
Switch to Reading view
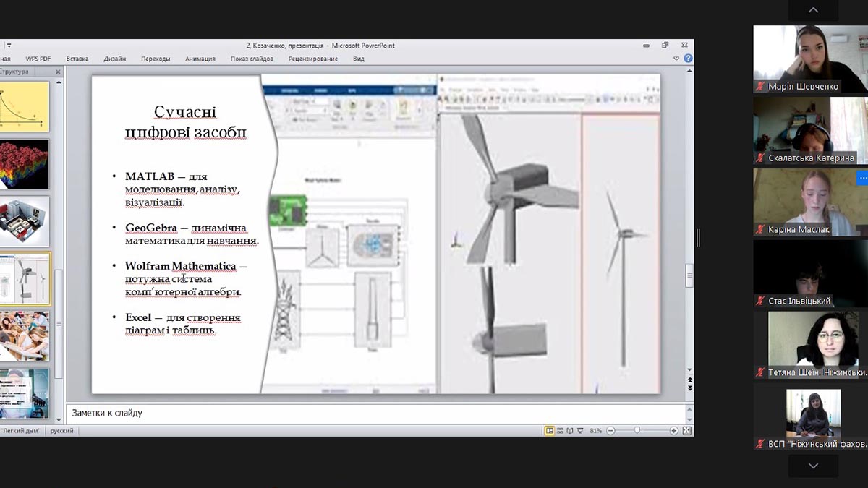pos(569,431)
